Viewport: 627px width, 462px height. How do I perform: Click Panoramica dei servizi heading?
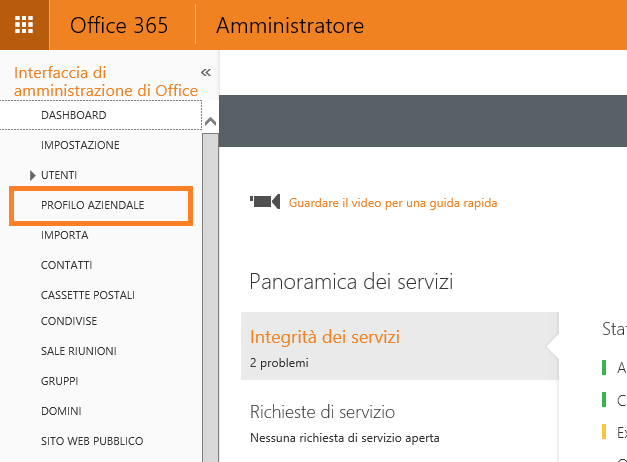tap(351, 282)
